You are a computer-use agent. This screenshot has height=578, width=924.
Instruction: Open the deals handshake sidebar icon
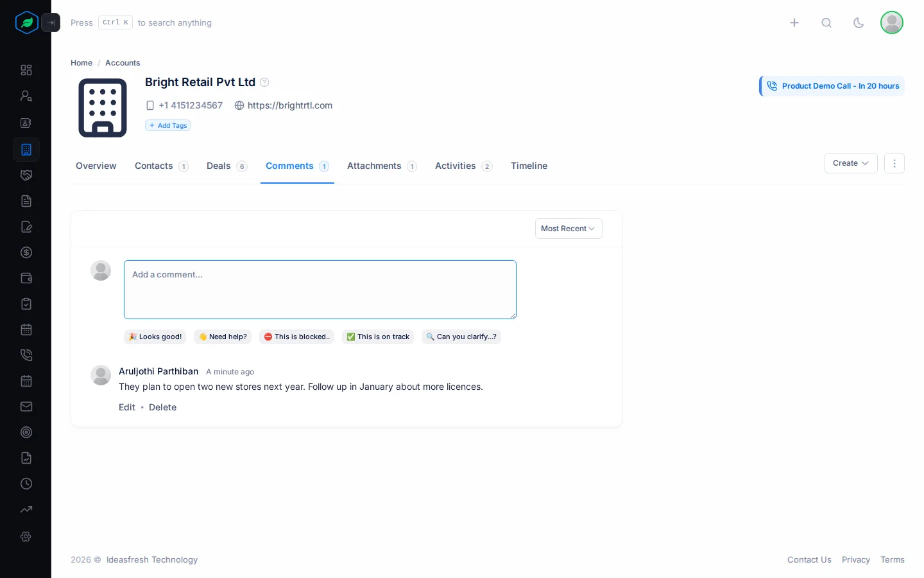(26, 175)
